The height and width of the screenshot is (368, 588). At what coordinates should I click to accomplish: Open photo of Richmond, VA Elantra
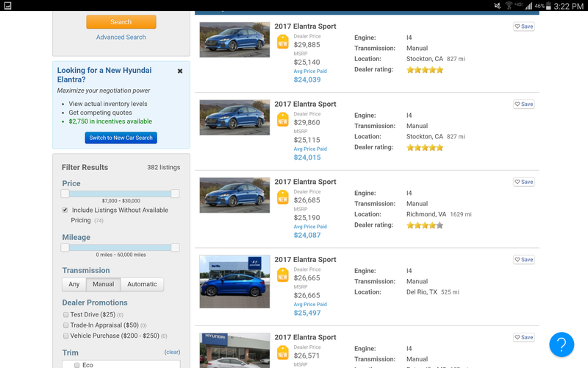click(234, 195)
